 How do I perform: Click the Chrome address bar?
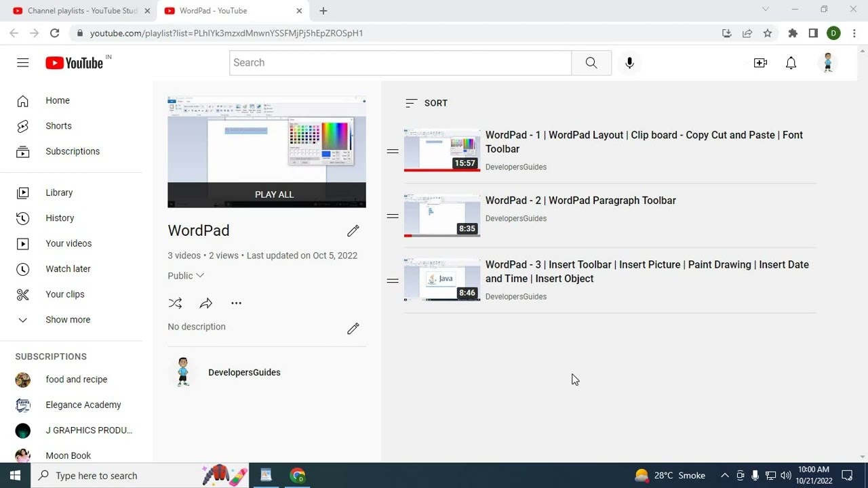[x=400, y=33]
